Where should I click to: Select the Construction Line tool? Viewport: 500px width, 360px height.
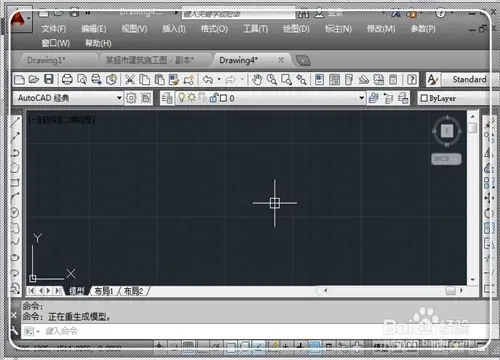15,137
